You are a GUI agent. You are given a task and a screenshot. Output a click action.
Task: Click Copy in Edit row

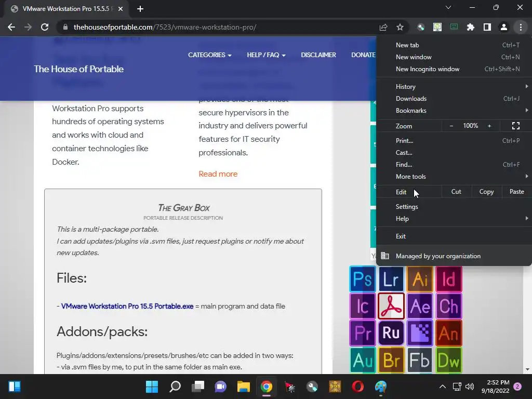pos(486,192)
